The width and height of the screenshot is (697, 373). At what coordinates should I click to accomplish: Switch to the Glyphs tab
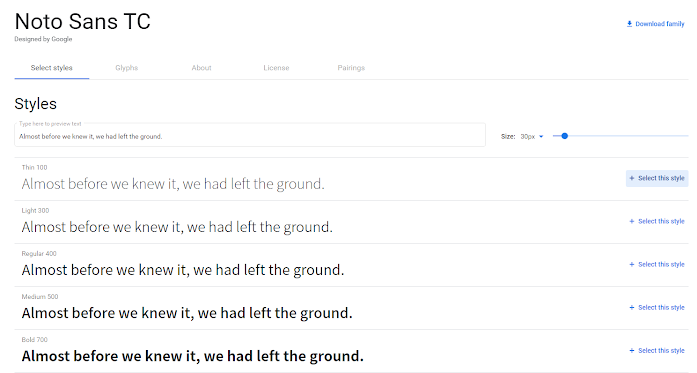[x=127, y=68]
